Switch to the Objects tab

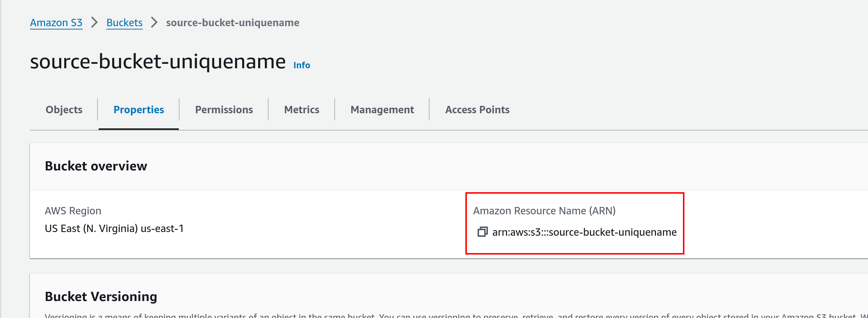[64, 110]
